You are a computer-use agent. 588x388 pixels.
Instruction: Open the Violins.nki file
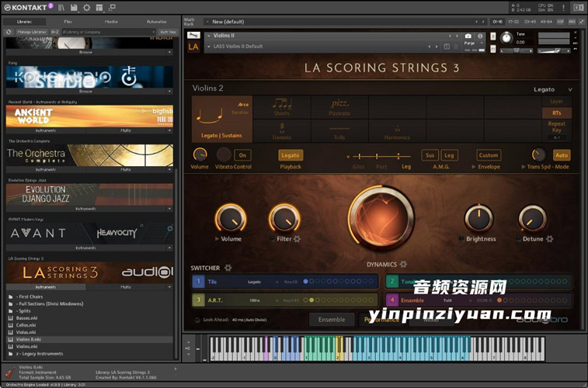pyautogui.click(x=26, y=346)
